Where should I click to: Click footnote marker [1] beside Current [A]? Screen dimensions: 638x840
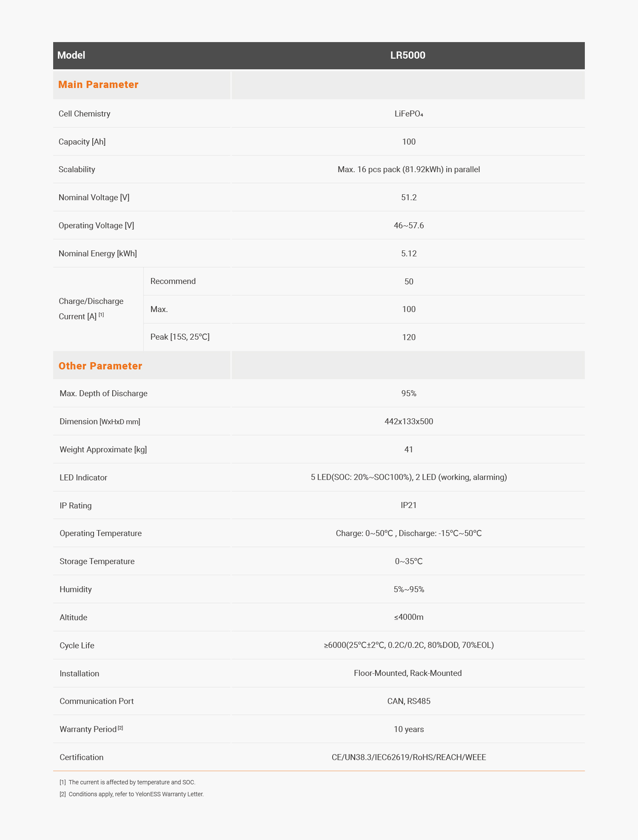[x=101, y=315]
